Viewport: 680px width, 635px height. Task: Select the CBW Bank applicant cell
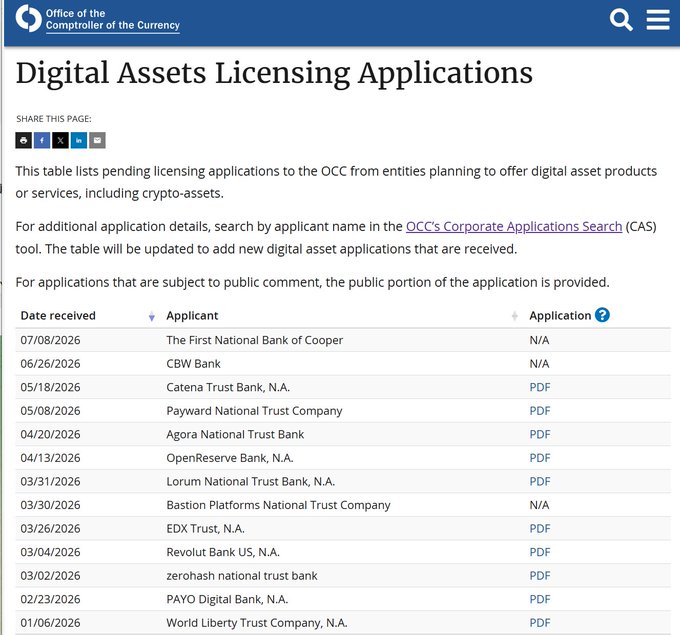pos(193,363)
